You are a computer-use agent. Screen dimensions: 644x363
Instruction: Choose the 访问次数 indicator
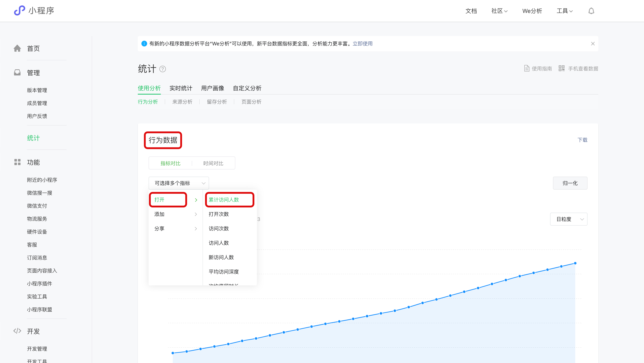click(219, 228)
